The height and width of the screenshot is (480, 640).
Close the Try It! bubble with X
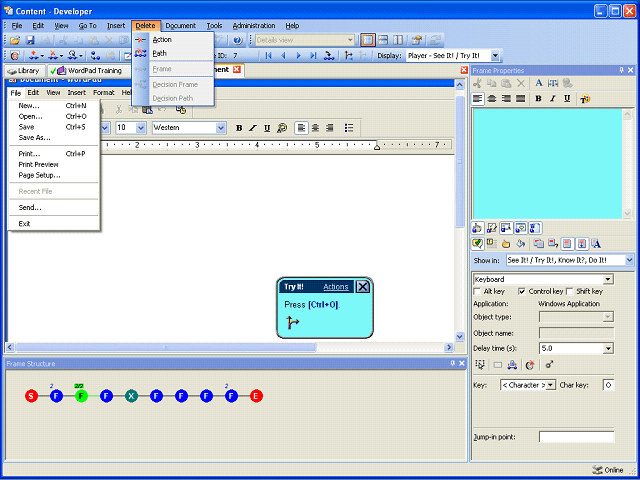[362, 287]
